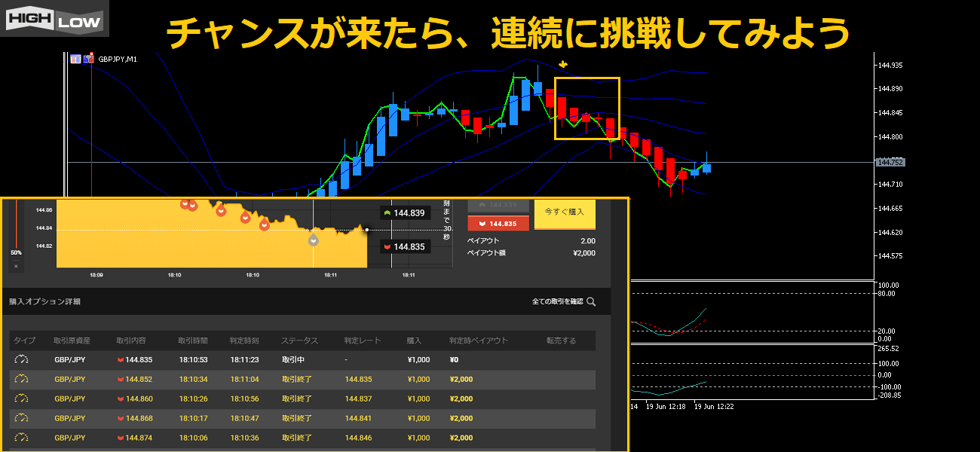The width and height of the screenshot is (980, 452).
Task: Open 全ての取引を確認 link
Action: (557, 302)
